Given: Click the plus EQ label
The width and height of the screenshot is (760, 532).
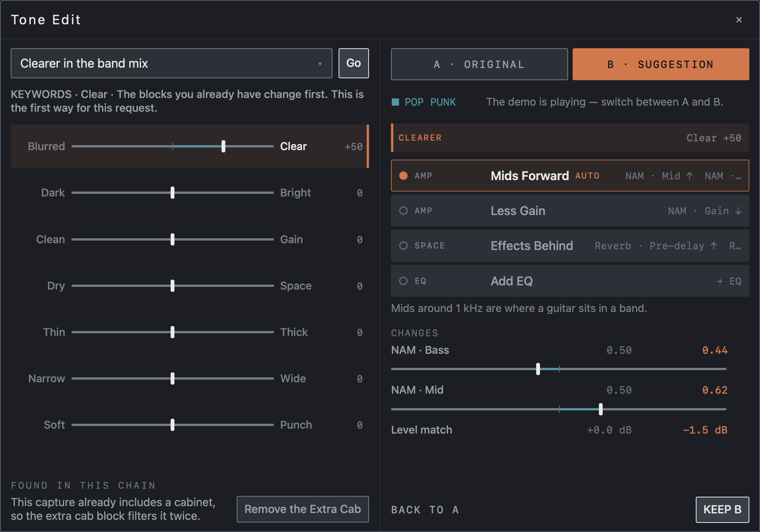Looking at the screenshot, I should (729, 281).
